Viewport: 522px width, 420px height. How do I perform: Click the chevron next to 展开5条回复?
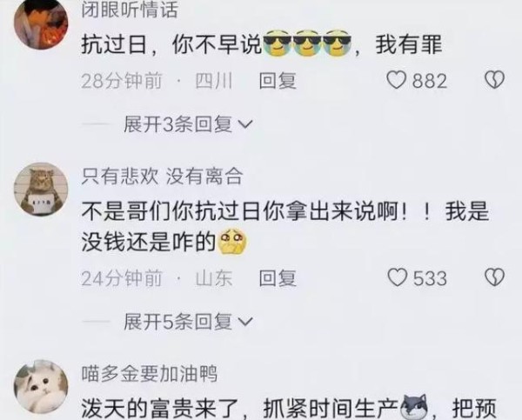[245, 322]
